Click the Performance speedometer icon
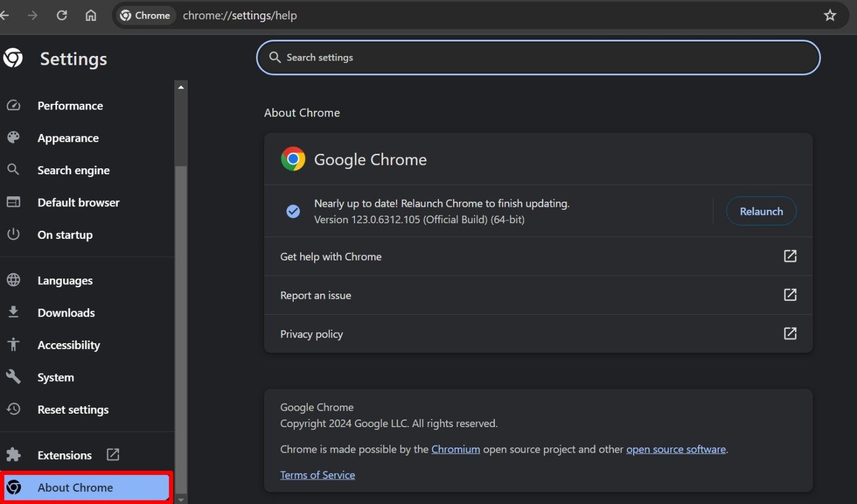Screen dimensions: 857x504 point(13,105)
